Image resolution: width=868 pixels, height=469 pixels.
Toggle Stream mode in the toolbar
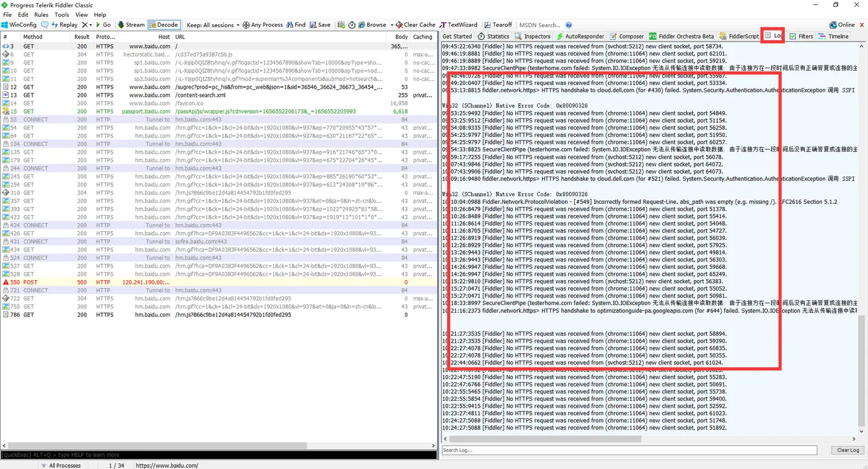131,25
